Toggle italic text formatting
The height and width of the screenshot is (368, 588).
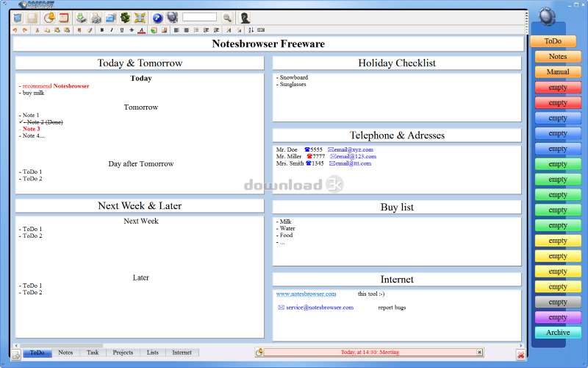coord(111,30)
